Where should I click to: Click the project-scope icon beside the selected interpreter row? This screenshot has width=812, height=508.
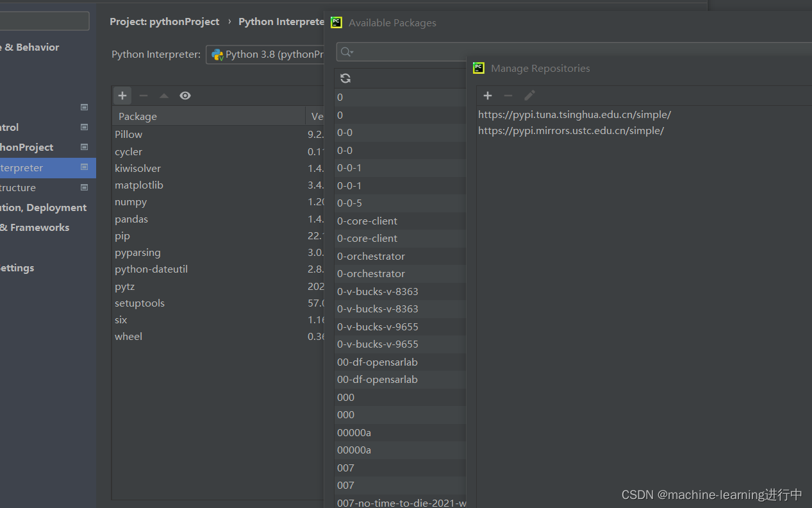pos(84,167)
